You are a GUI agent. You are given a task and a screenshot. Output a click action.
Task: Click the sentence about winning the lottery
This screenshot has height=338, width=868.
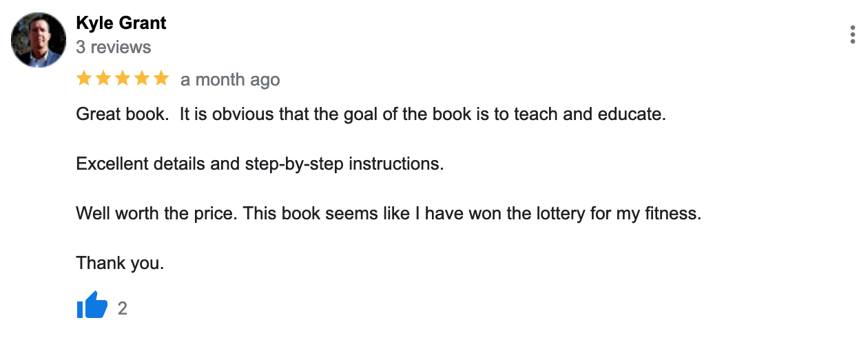(x=472, y=213)
